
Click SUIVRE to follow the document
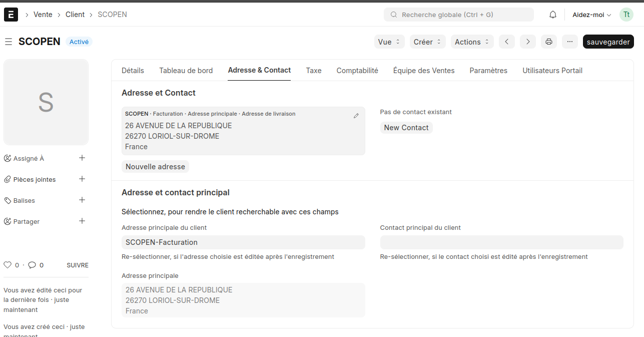pyautogui.click(x=78, y=265)
